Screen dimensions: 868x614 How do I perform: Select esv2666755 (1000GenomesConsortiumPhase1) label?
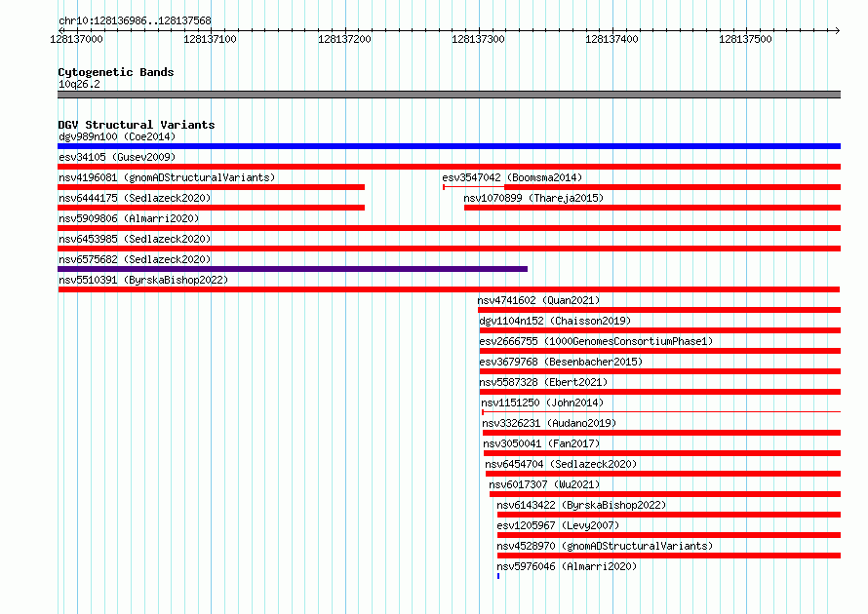pyautogui.click(x=596, y=341)
